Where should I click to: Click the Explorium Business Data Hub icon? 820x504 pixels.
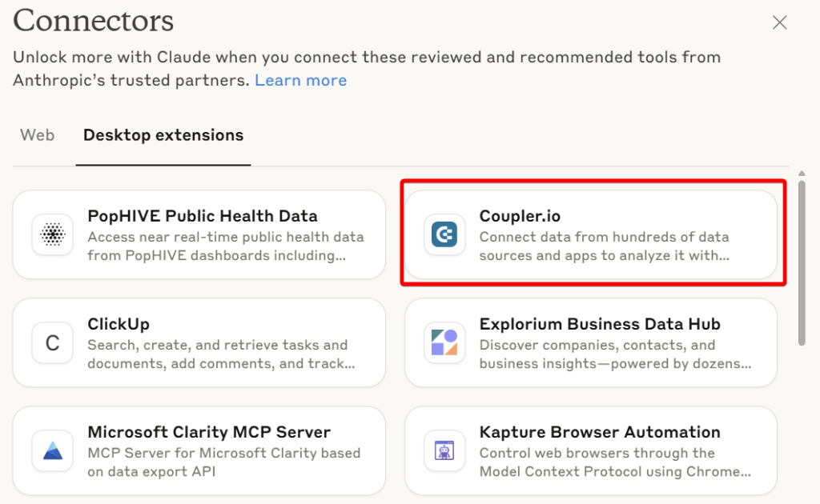[444, 342]
